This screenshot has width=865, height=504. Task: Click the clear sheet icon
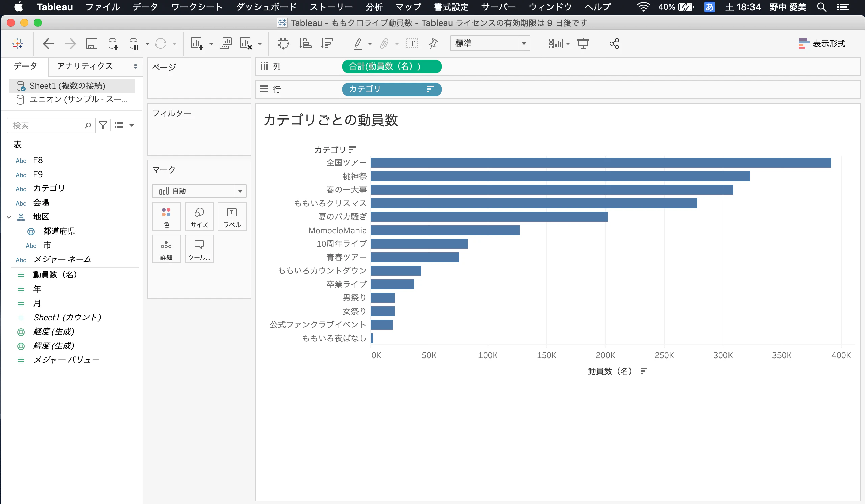(x=246, y=44)
